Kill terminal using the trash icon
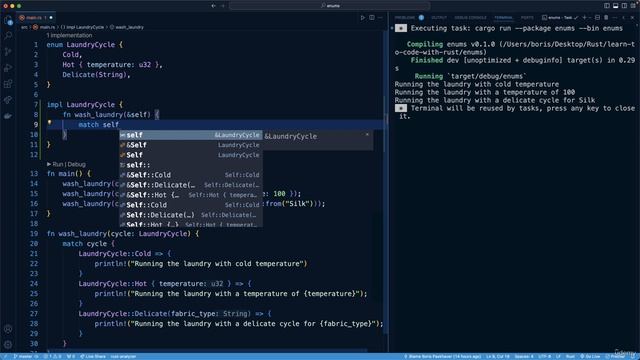The image size is (640, 360). (x=606, y=18)
